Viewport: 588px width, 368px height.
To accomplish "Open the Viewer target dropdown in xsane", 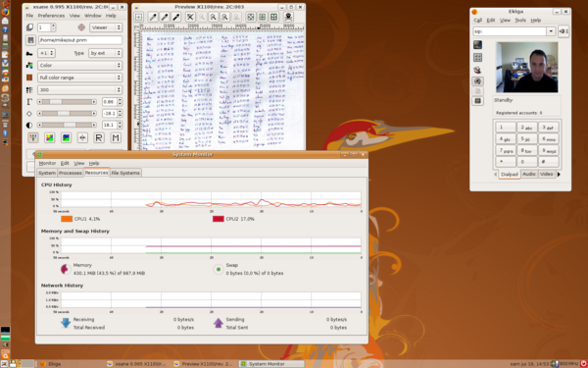I will click(x=106, y=27).
